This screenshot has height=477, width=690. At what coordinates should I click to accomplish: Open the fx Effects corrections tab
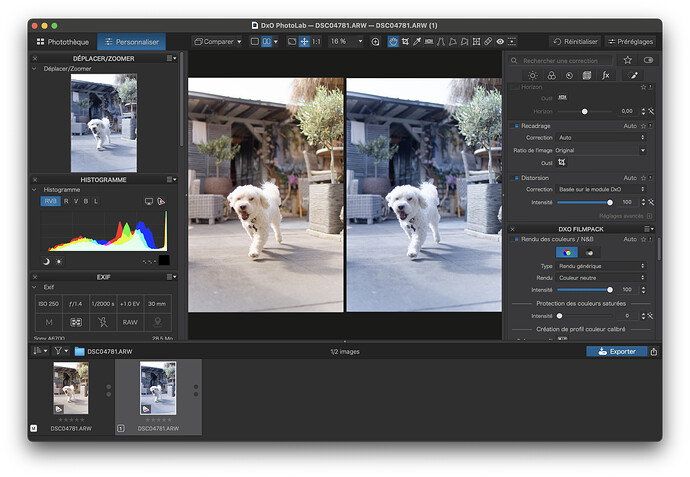[x=606, y=75]
